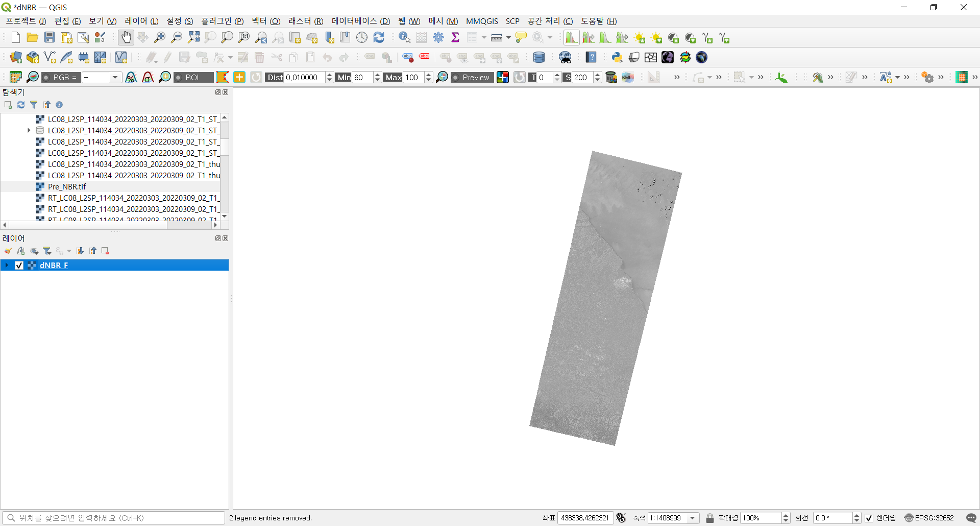This screenshot has width=980, height=526.
Task: Click the SCP zoom to ROI magnifier icon
Action: pos(164,77)
